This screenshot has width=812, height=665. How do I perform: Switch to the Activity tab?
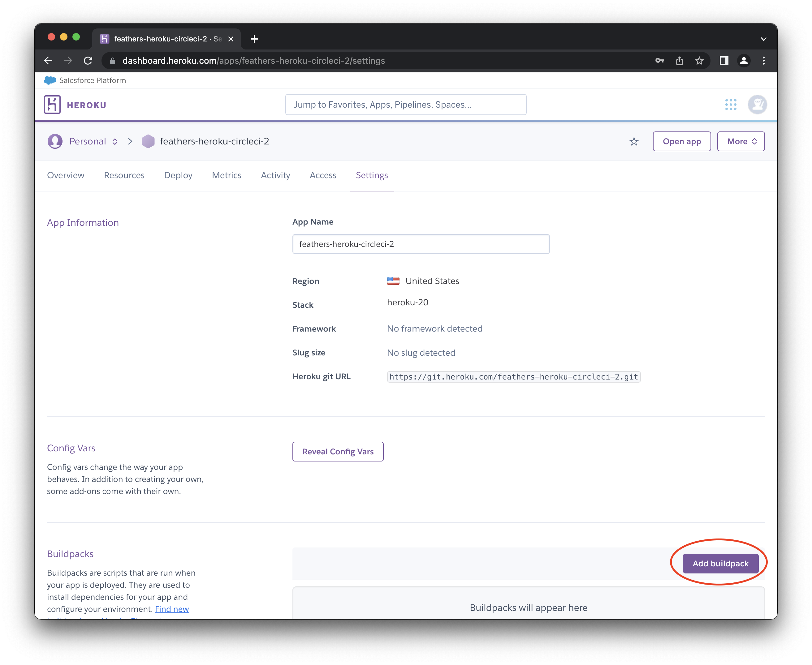pyautogui.click(x=275, y=175)
